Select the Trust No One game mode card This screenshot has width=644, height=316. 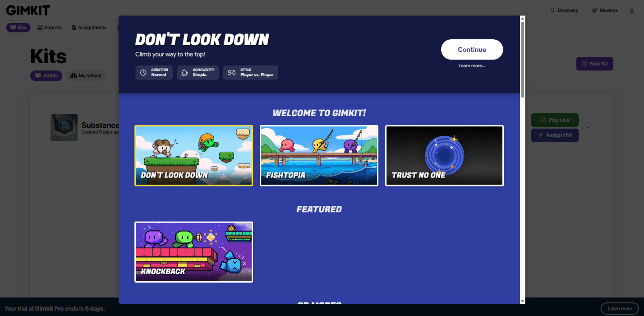click(444, 155)
